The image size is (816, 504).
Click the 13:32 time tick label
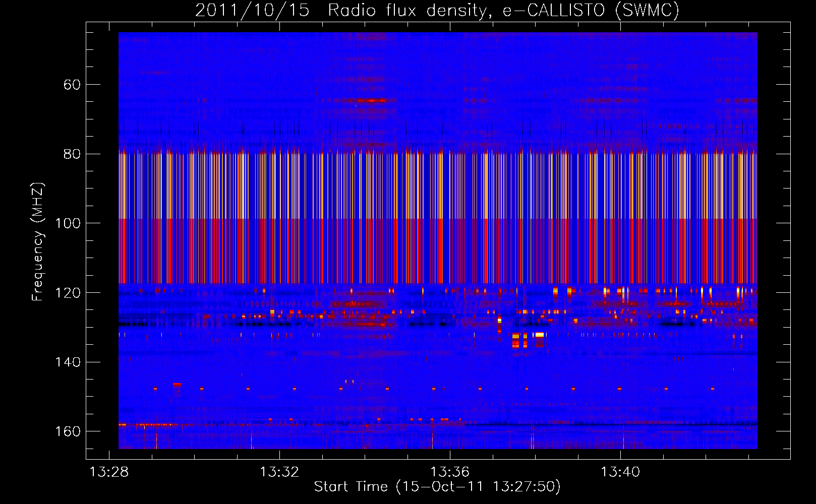pyautogui.click(x=279, y=472)
